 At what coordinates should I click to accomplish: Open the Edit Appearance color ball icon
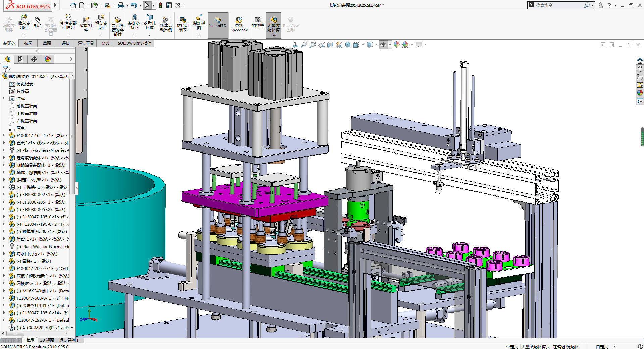(397, 45)
